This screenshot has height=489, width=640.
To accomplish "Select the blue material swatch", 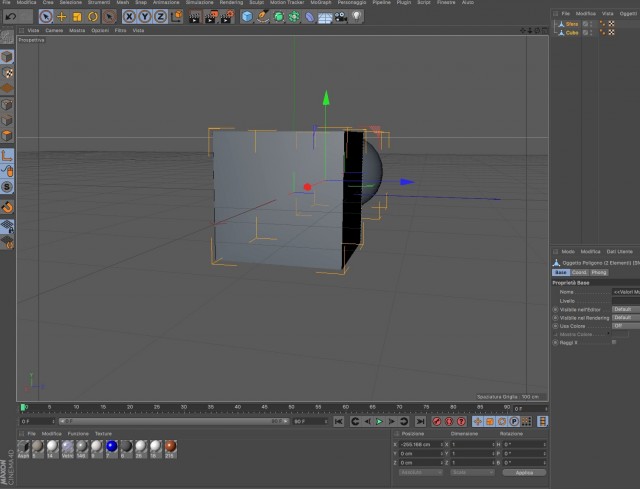I will click(111, 447).
